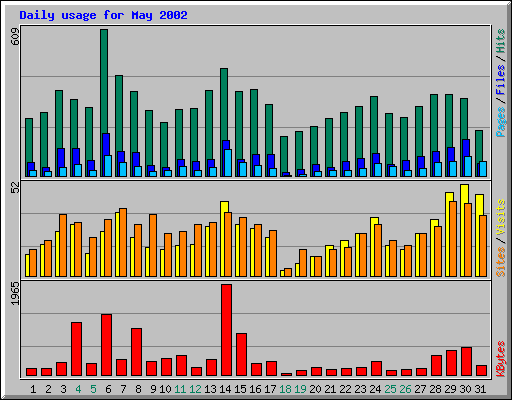Click the 52 visits axis label
The image size is (512, 400).
click(x=15, y=188)
